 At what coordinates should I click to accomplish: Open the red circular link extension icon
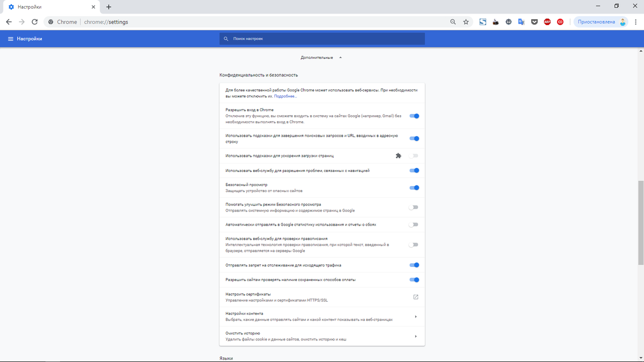point(560,22)
